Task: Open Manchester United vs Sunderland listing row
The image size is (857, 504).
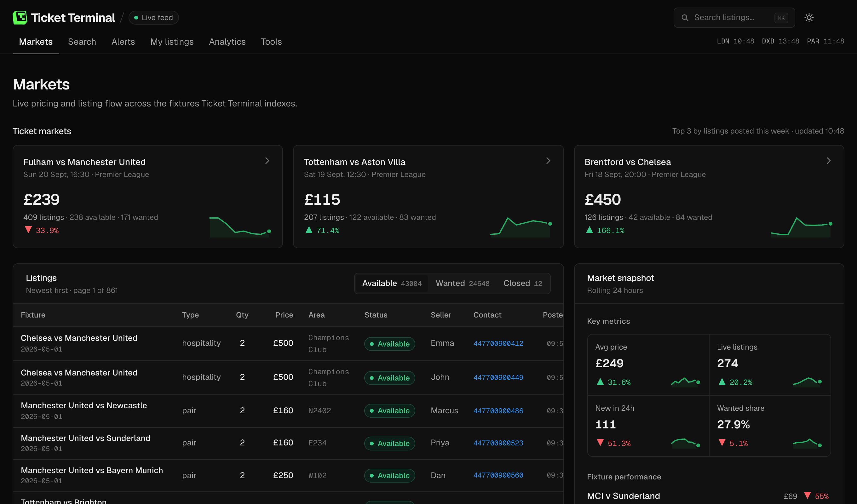Action: (x=288, y=443)
